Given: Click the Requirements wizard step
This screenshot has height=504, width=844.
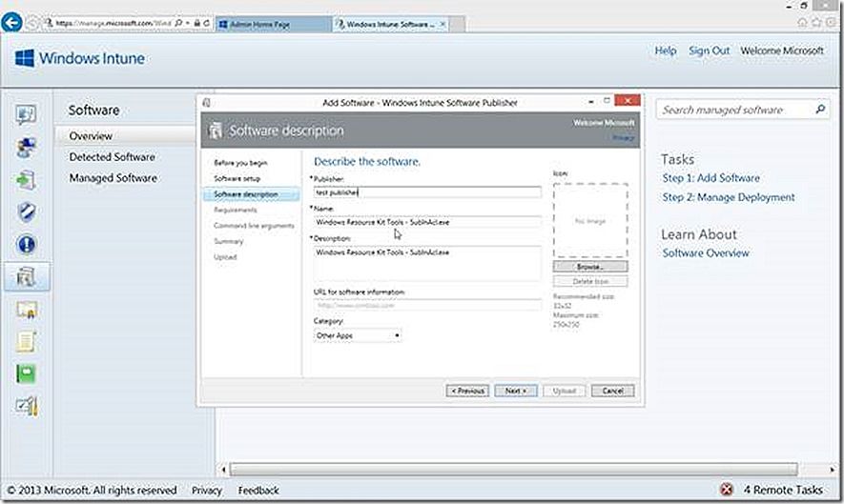Looking at the screenshot, I should (x=236, y=210).
